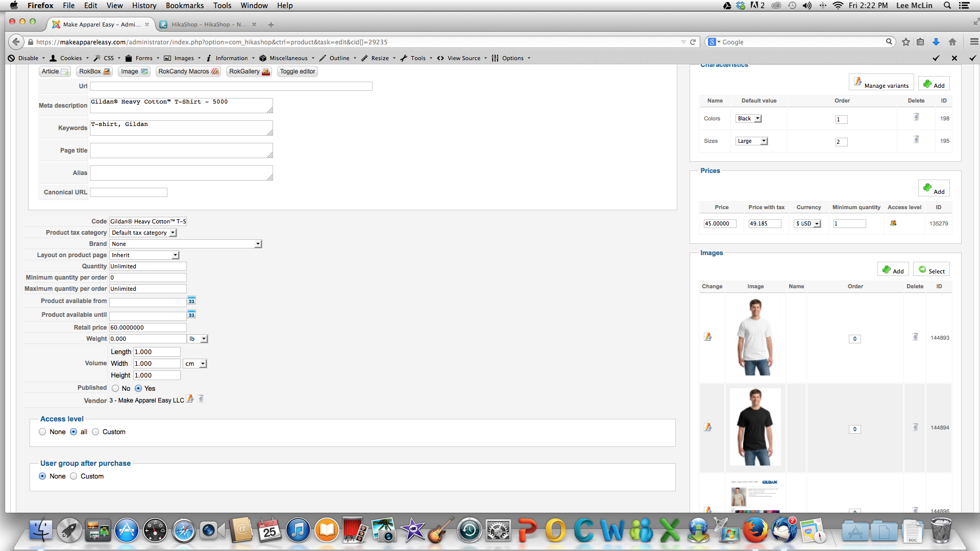Click change icon for white t-shirt image
Viewport: 980px width, 551px height.
click(x=708, y=337)
